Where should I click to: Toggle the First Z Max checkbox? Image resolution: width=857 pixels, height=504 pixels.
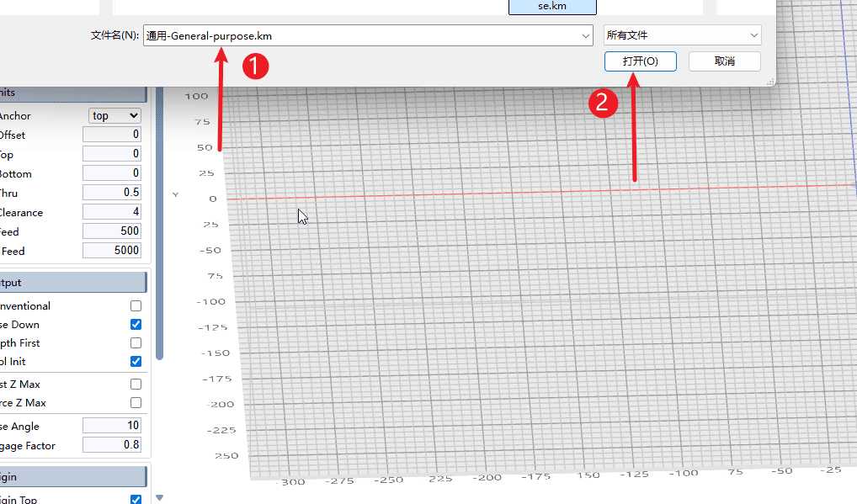pyautogui.click(x=136, y=385)
